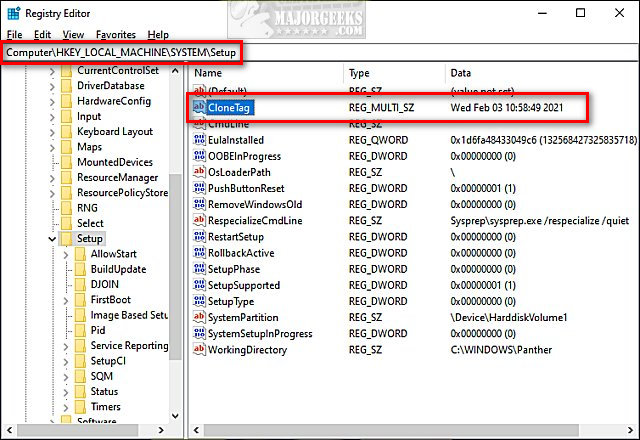640x440 pixels.
Task: Click the RemoveWindowsOld DWORD icon
Action: [x=199, y=204]
